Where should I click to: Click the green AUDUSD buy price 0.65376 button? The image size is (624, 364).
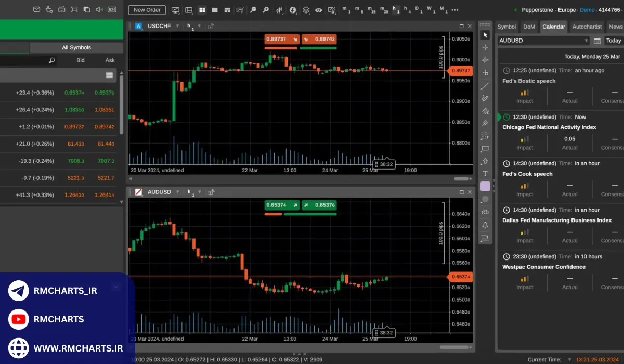(318, 205)
